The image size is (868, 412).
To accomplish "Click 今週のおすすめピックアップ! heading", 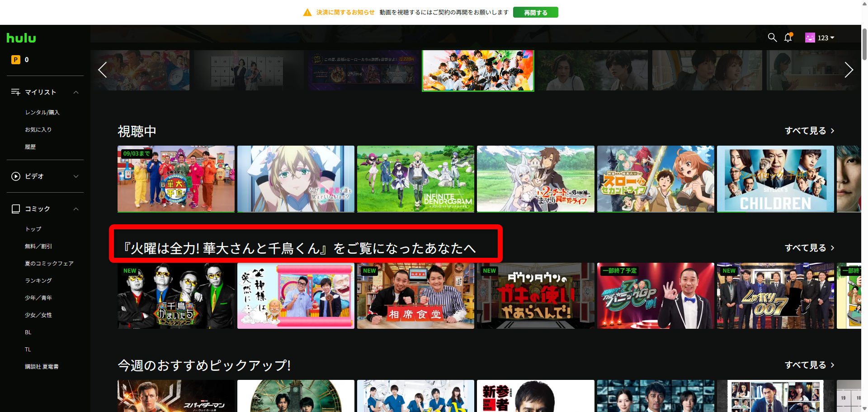I will pos(204,365).
